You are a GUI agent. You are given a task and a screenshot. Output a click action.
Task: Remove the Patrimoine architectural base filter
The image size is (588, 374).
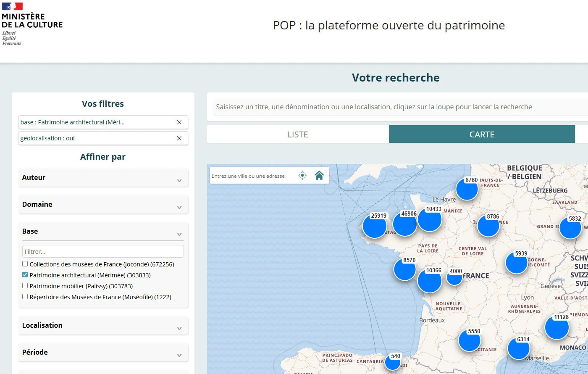pyautogui.click(x=179, y=122)
